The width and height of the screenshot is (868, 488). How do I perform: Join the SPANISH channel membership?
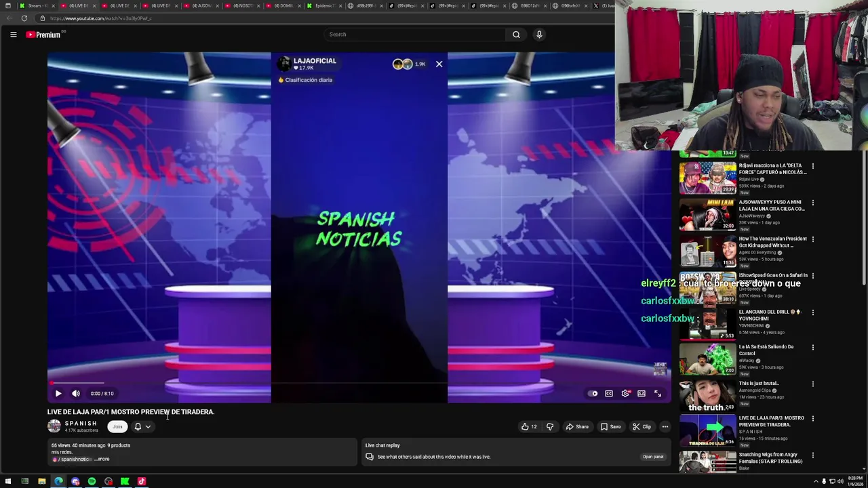coord(117,426)
